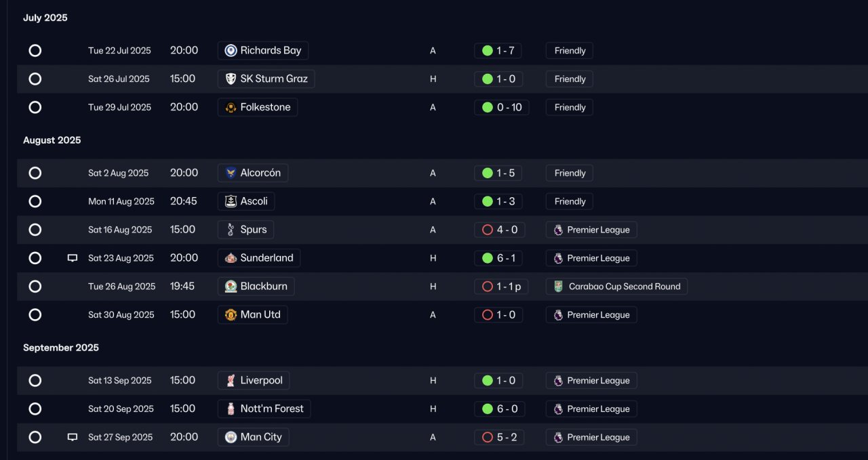Screen dimensions: 868x460
Task: Click the Man Utd club crest
Action: pos(231,315)
